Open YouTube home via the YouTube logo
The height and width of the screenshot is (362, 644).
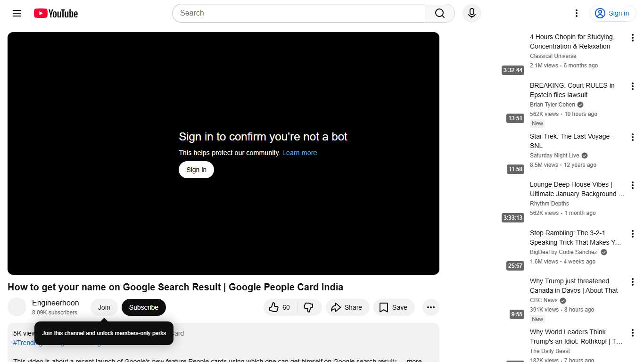point(55,13)
